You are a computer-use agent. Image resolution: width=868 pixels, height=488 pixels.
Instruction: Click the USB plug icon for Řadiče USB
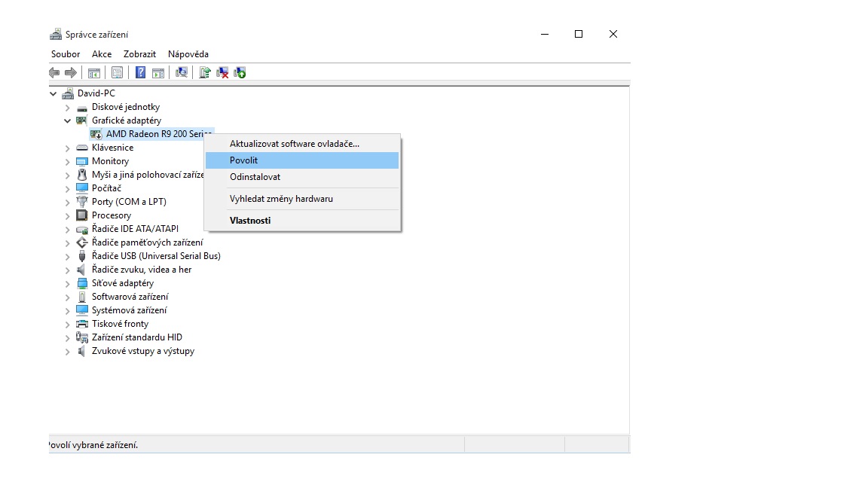pyautogui.click(x=82, y=256)
